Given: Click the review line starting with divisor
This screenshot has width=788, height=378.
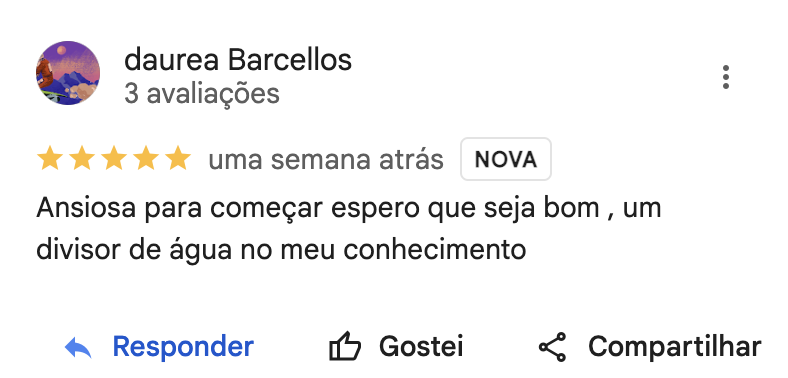Looking at the screenshot, I should (x=281, y=249).
